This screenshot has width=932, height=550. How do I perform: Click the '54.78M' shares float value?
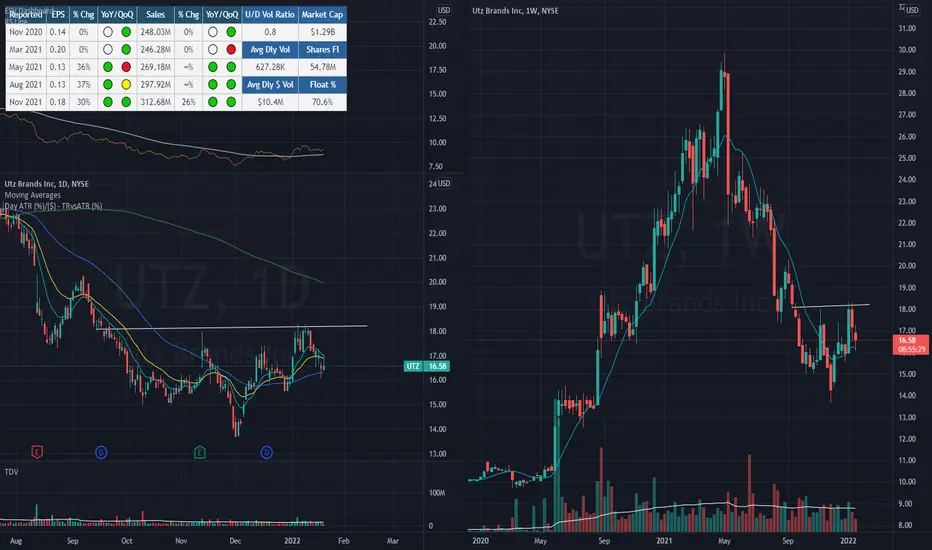(322, 67)
